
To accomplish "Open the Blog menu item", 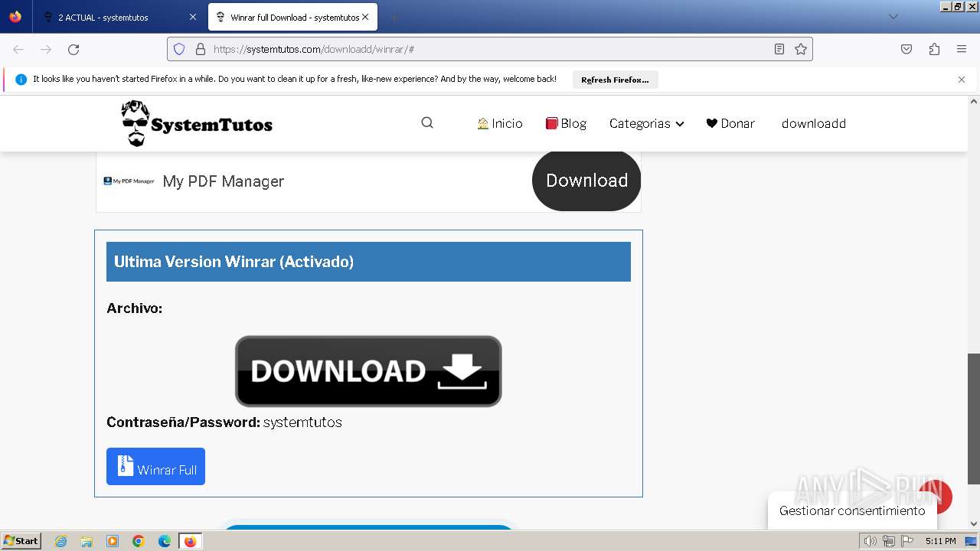I will tap(566, 123).
